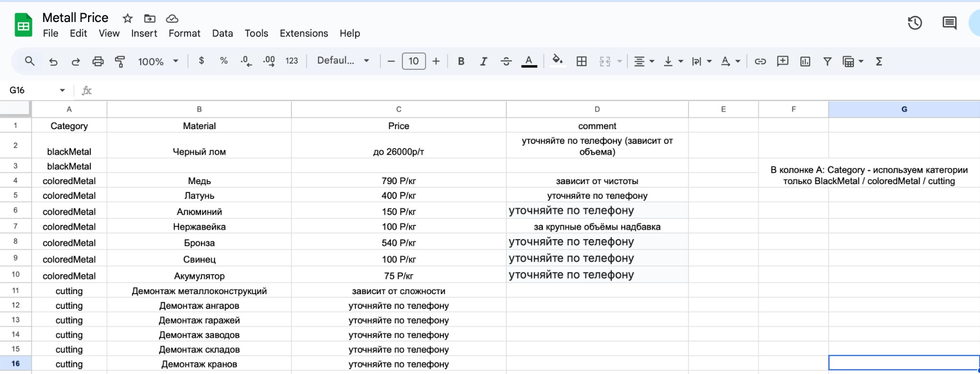Screen dimensions: 980x374
Task: Expand the horizontal align dropdown
Action: [x=644, y=61]
